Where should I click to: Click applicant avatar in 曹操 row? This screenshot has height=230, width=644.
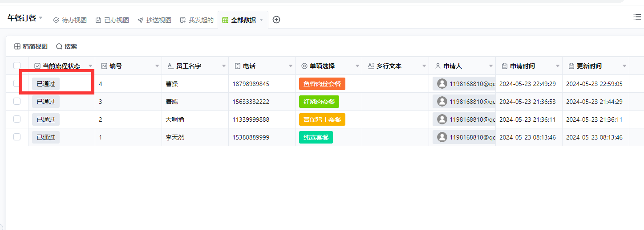pyautogui.click(x=442, y=84)
